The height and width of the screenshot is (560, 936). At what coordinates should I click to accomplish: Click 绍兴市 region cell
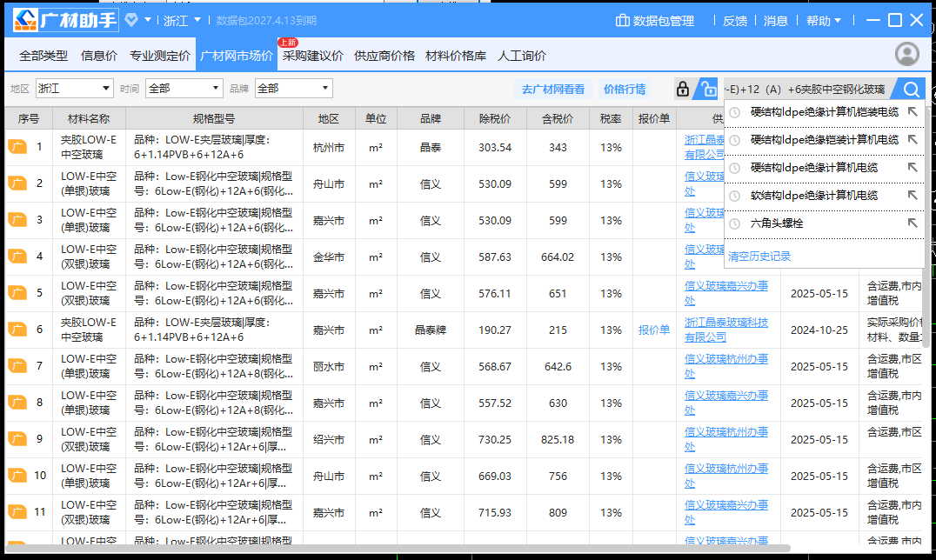(x=328, y=439)
